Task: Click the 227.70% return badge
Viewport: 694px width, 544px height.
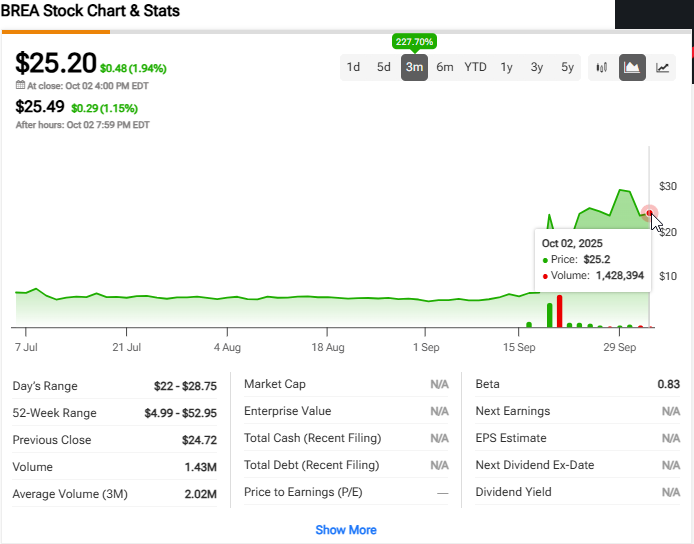Action: (414, 42)
